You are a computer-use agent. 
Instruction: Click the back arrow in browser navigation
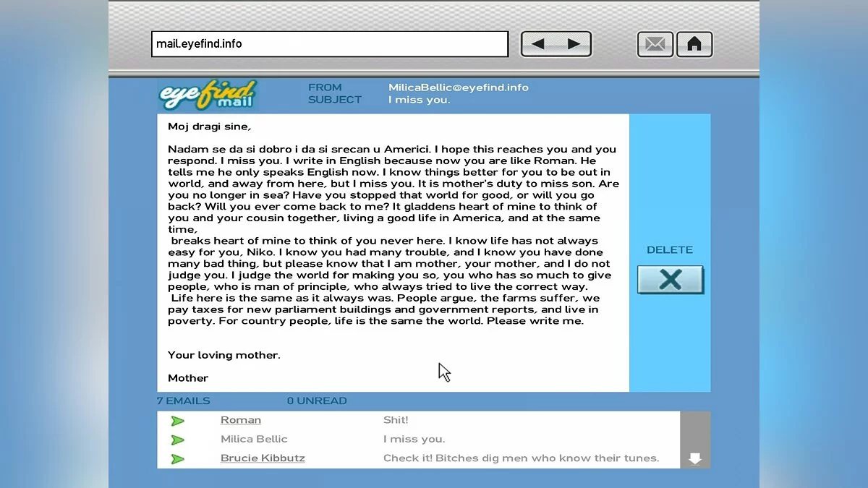[538, 44]
